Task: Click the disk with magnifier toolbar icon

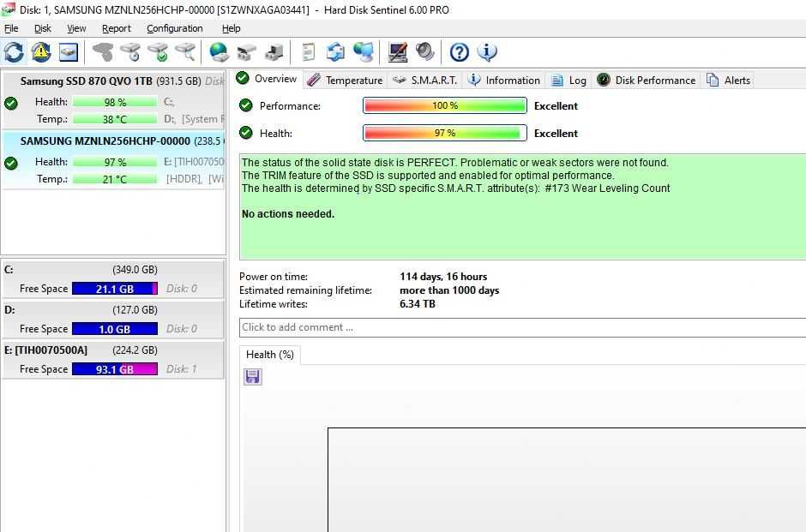Action: pyautogui.click(x=184, y=52)
